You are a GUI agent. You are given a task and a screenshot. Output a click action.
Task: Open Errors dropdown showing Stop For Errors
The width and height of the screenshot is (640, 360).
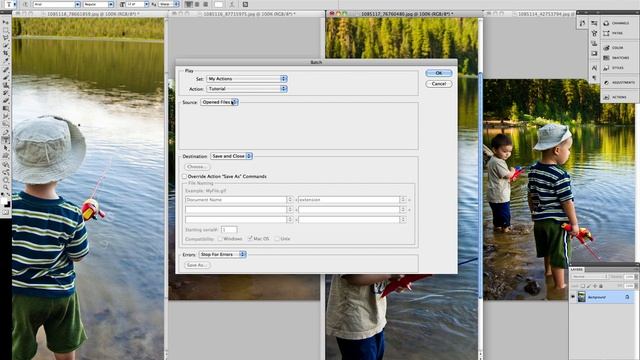[x=222, y=254]
